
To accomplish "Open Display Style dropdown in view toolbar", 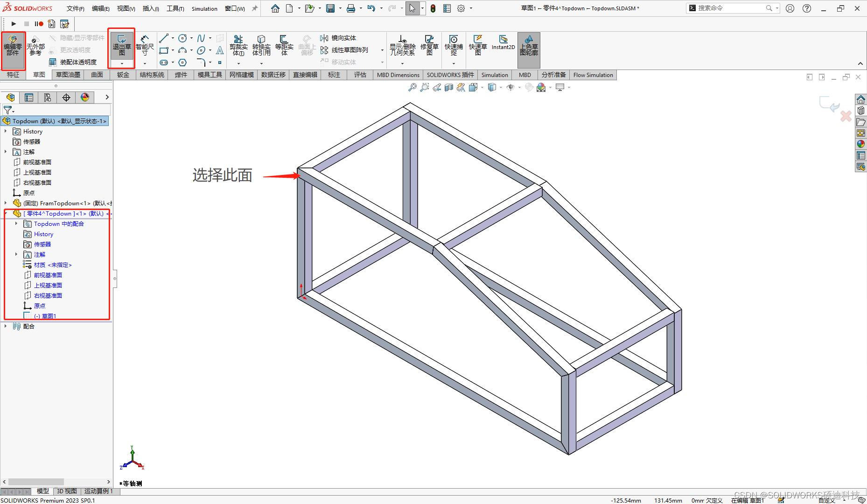I will 501,87.
